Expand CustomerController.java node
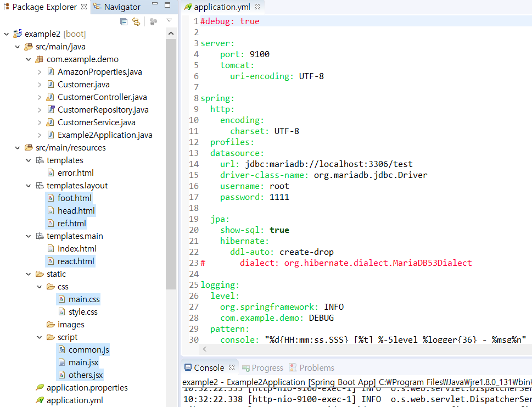Viewport: 532px width, 407px height. pos(40,97)
